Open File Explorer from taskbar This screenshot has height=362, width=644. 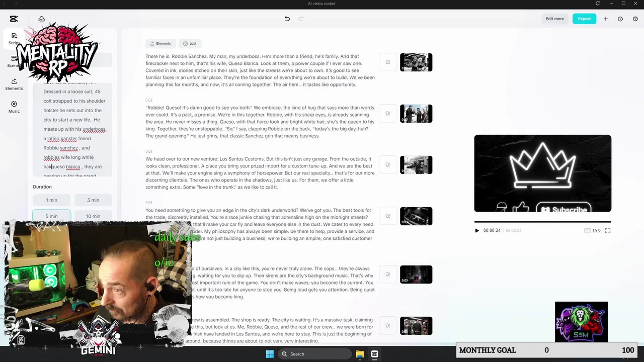pos(360,354)
